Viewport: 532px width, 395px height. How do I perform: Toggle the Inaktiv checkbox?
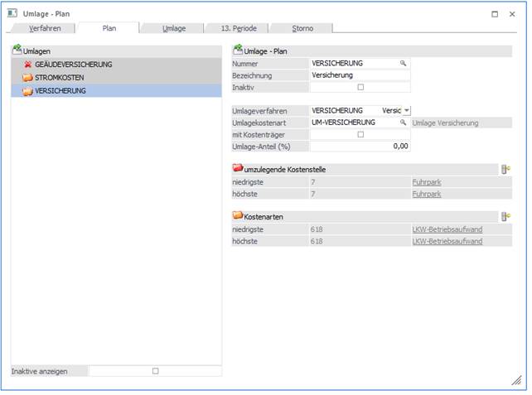click(x=360, y=87)
